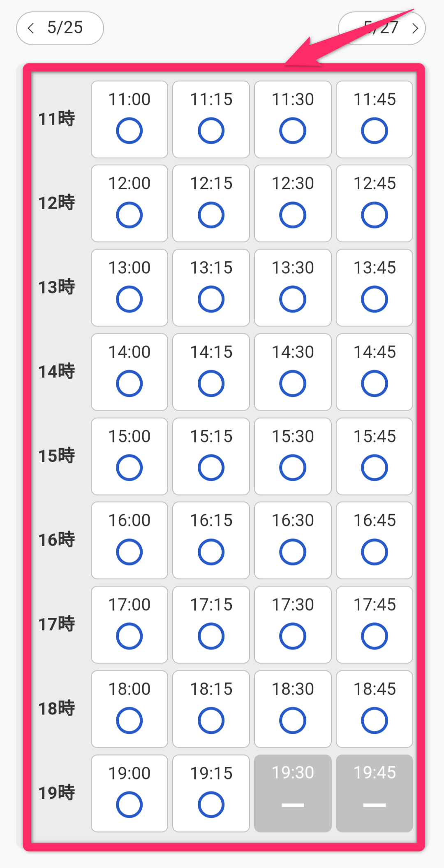The width and height of the screenshot is (444, 868).
Task: Go to next date 5/27
Action: pyautogui.click(x=382, y=28)
